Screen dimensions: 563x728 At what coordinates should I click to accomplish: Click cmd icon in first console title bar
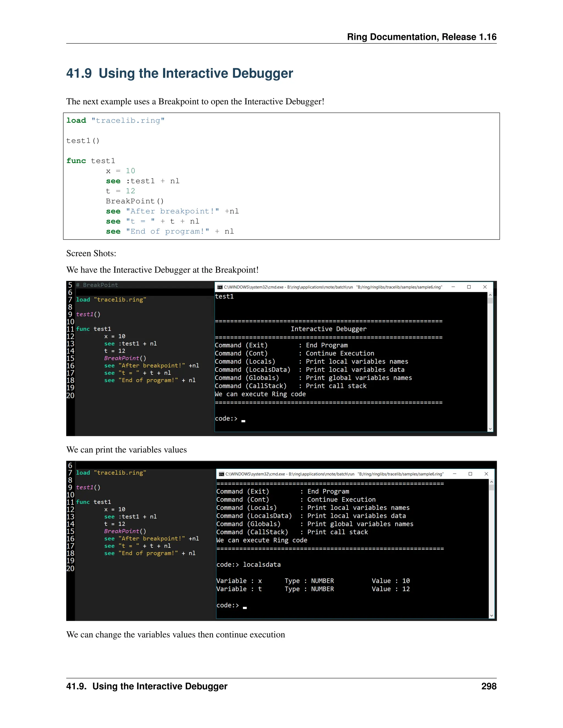pyautogui.click(x=220, y=287)
